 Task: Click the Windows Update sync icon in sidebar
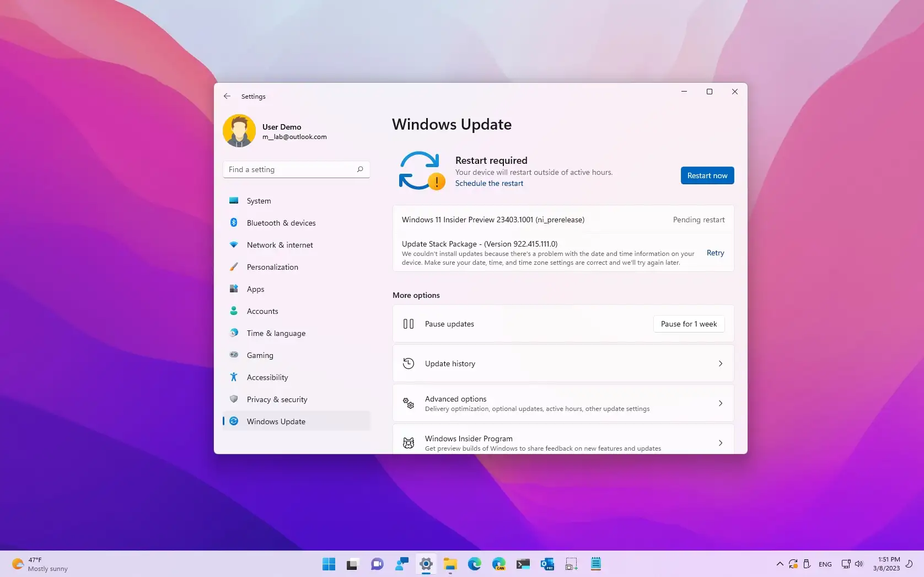tap(234, 421)
